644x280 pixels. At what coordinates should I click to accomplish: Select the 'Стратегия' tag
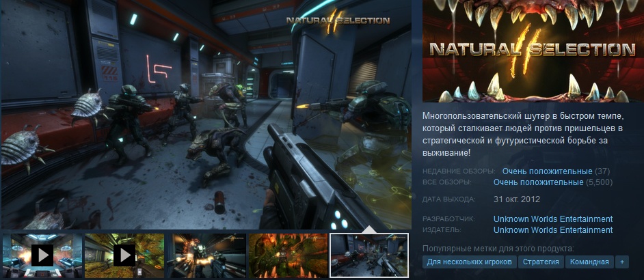(541, 262)
